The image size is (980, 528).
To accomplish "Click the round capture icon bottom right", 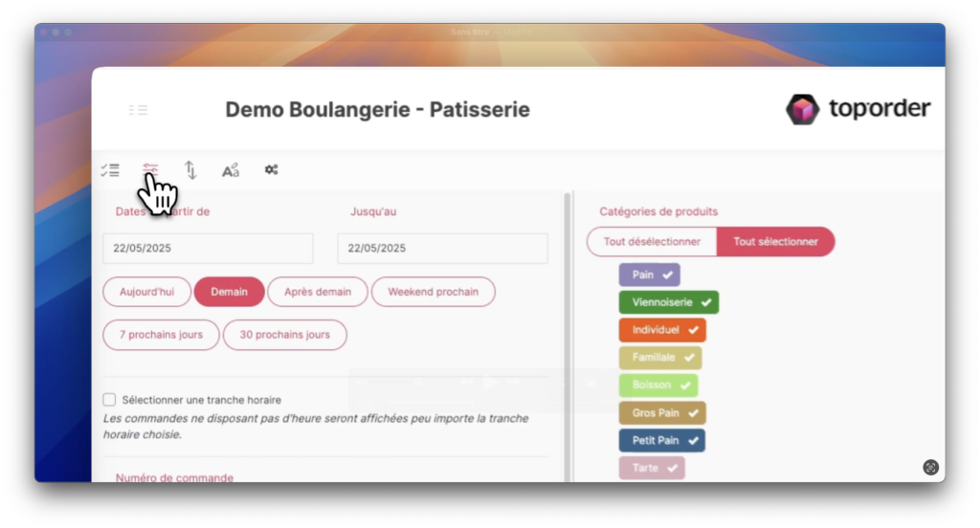I will (x=930, y=468).
